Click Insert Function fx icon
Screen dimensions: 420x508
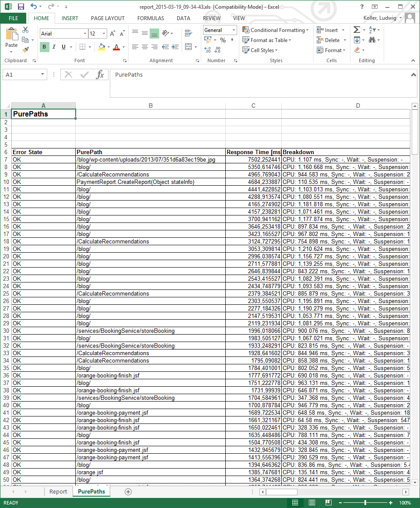(100, 75)
